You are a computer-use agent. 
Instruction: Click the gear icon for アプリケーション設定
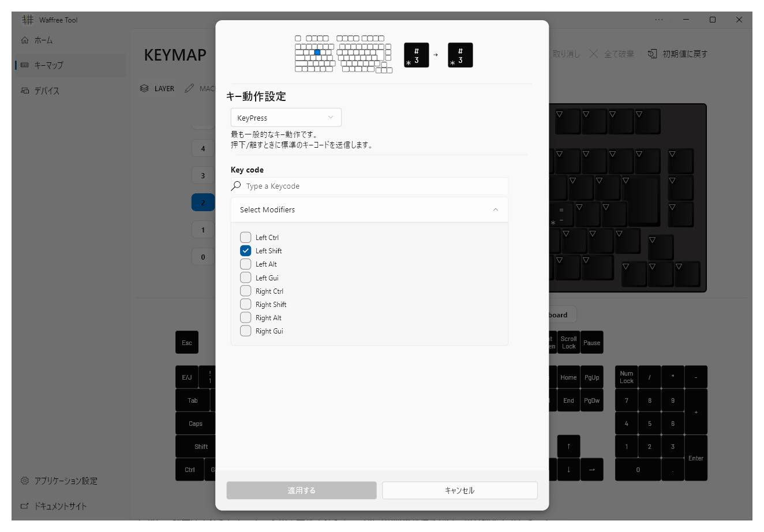pyautogui.click(x=24, y=481)
